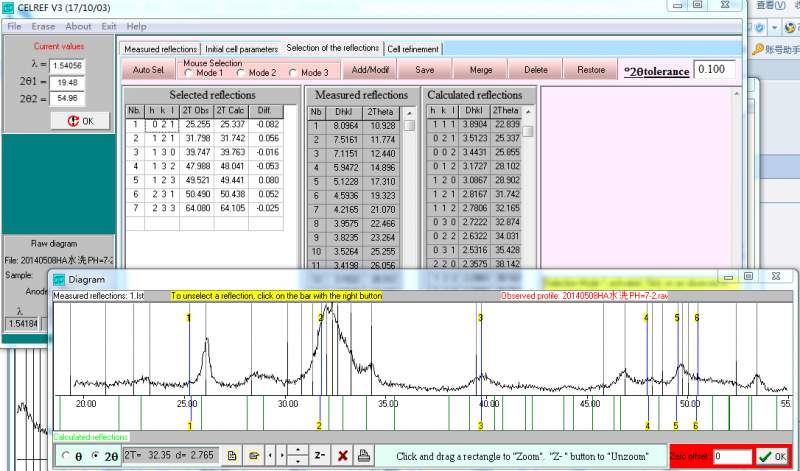The height and width of the screenshot is (471, 800).
Task: Open the Initial cell parameters tab
Action: pos(241,48)
